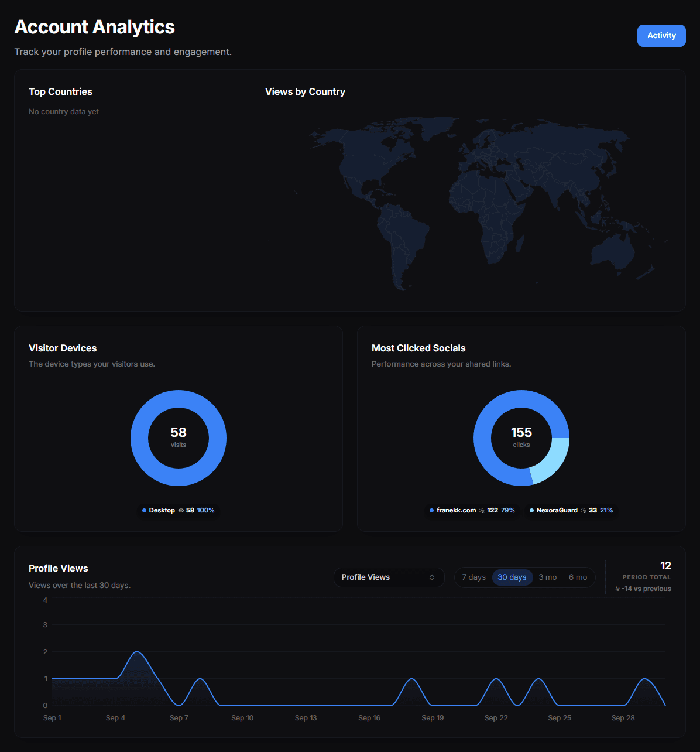Screen dimensions: 700x752
Task: Open the Activity page button
Action: [661, 36]
